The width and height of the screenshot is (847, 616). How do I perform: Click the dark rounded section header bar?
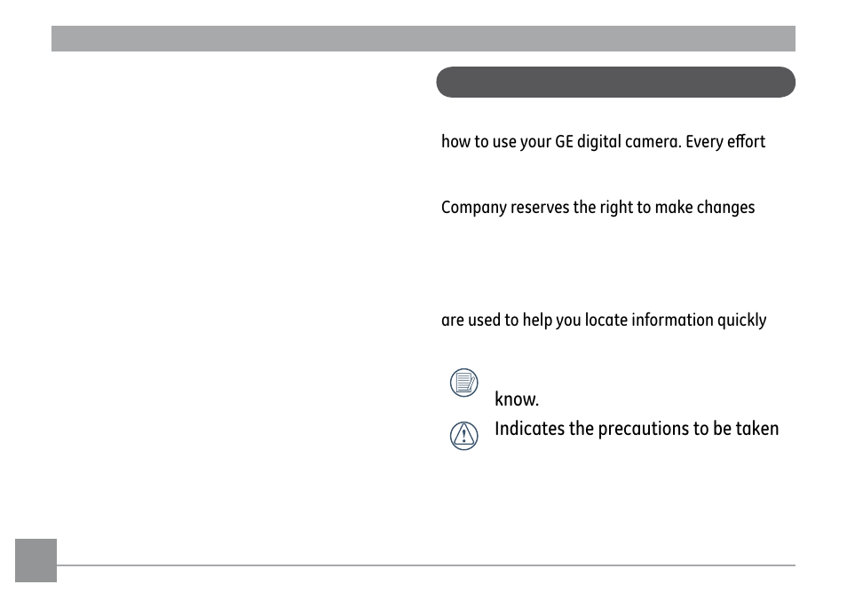[615, 83]
